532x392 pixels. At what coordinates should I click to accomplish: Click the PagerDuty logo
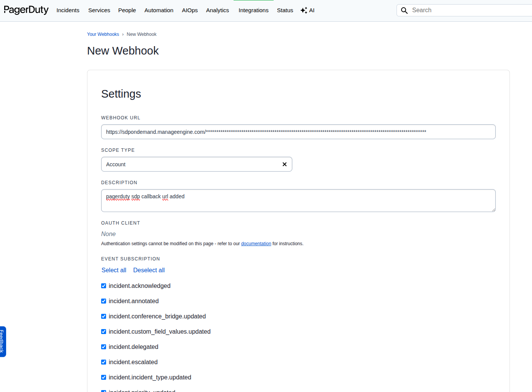point(26,10)
